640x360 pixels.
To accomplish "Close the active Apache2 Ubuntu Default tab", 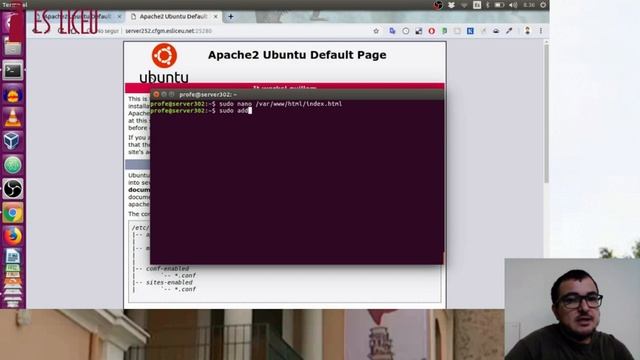I will click(x=216, y=17).
